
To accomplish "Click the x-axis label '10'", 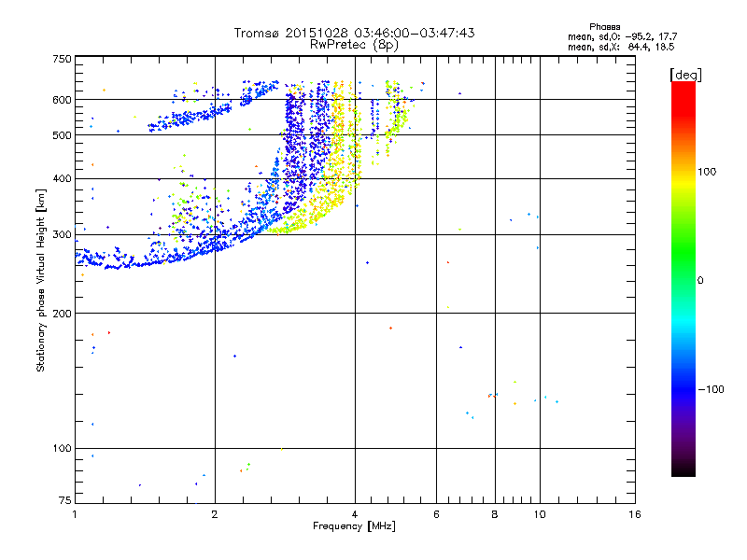I will pyautogui.click(x=540, y=514).
